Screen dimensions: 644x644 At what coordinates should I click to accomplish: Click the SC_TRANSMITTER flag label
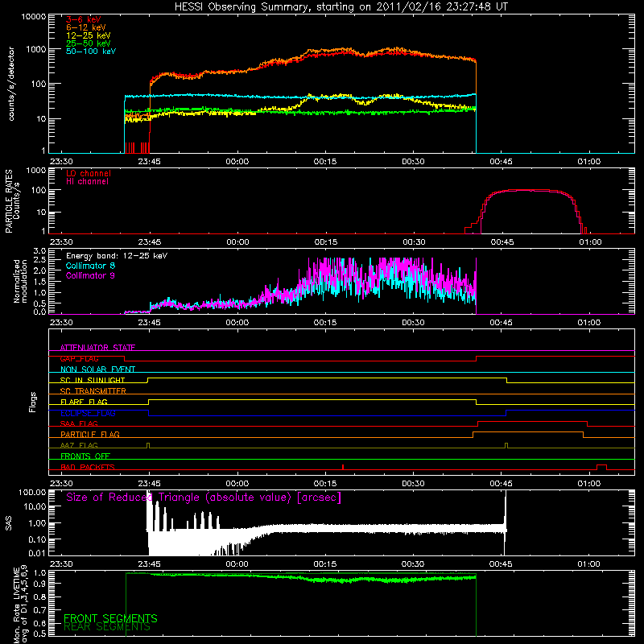tap(93, 391)
